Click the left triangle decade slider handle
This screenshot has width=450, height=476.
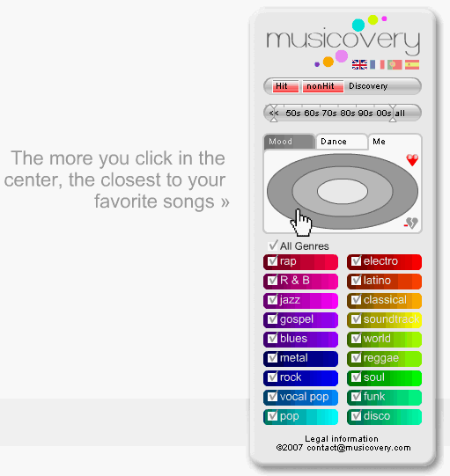274,120
